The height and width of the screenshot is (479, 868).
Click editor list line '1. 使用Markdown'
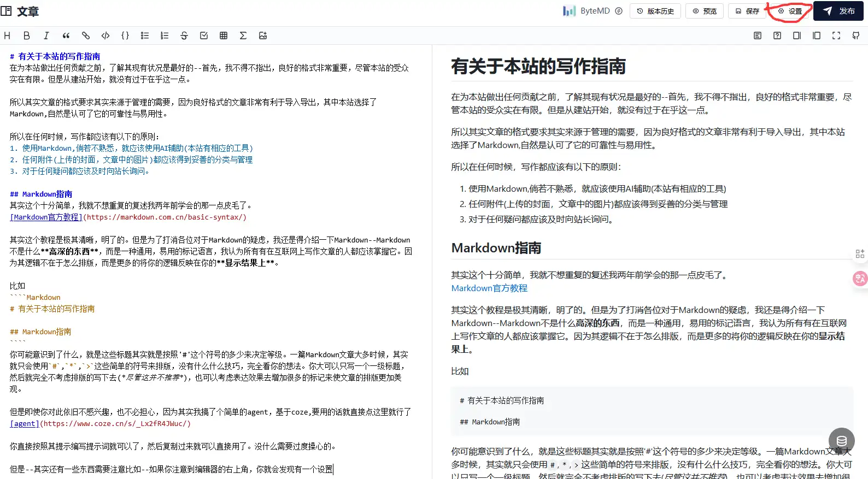(131, 148)
